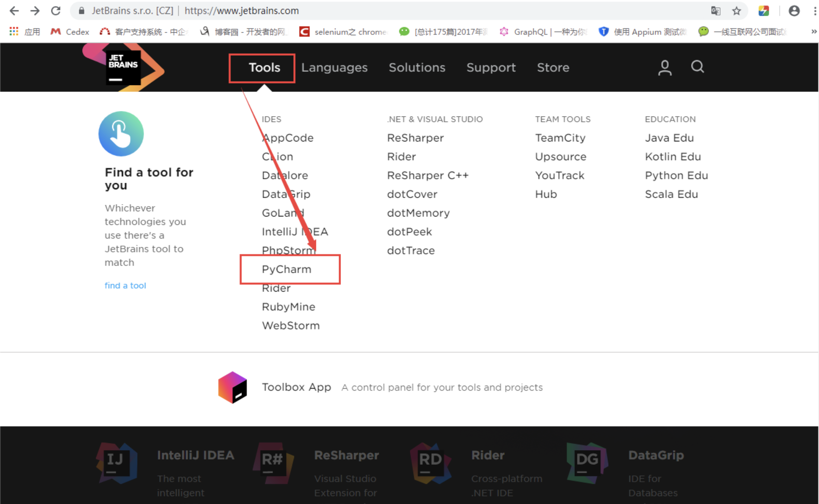Click the find a tool link
819x504 pixels.
tap(125, 286)
